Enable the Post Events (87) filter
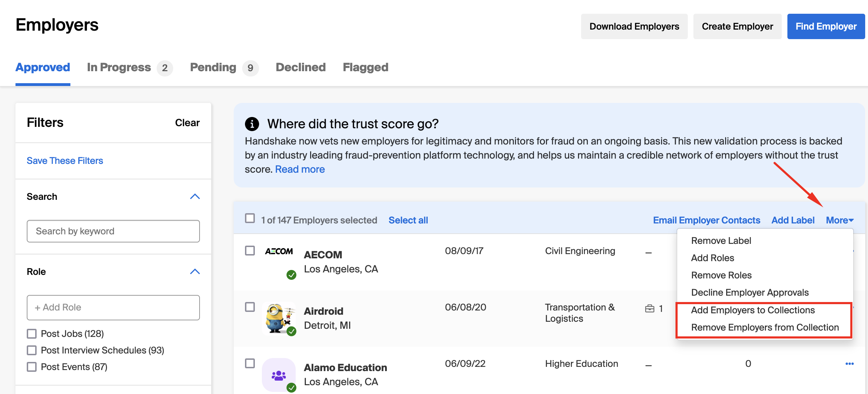Viewport: 868px width, 394px height. [x=32, y=367]
